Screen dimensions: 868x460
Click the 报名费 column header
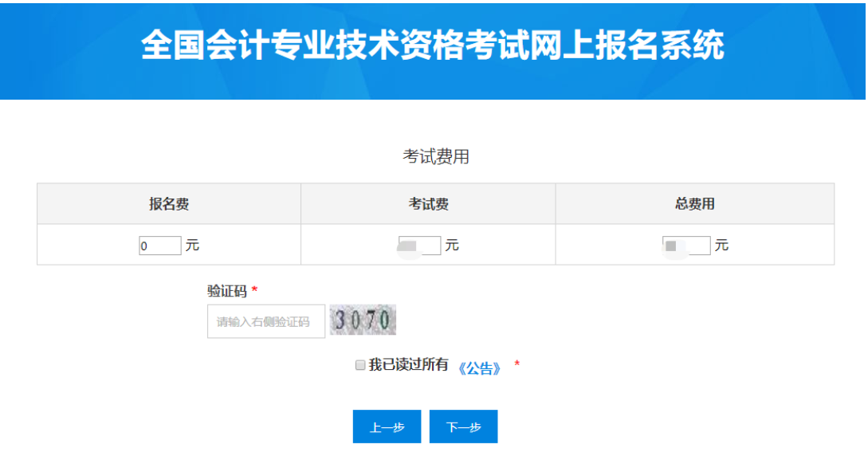[x=169, y=204]
